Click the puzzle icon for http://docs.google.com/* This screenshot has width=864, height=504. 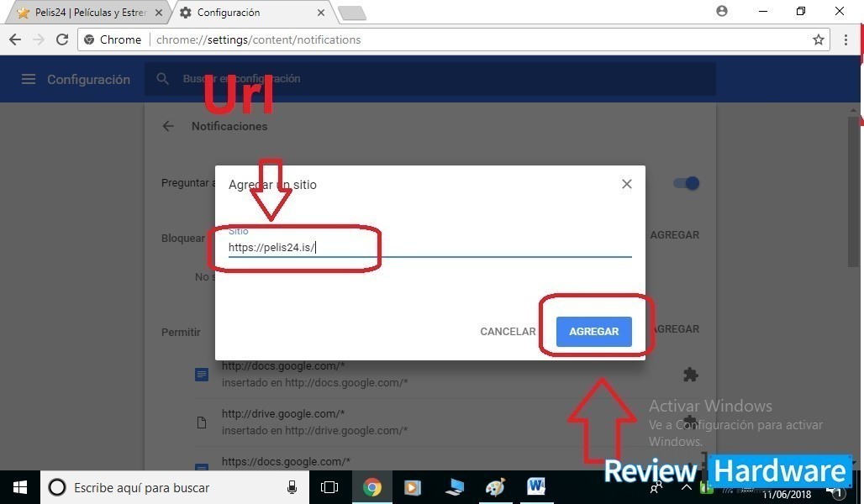click(690, 375)
